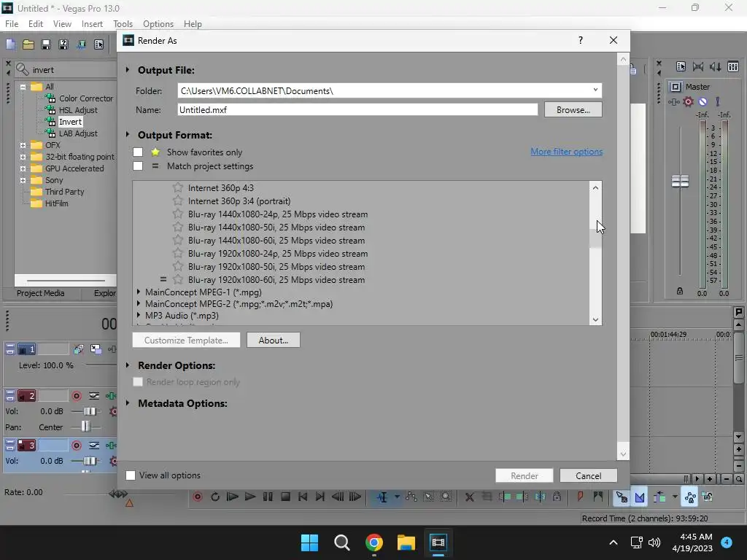Viewport: 747px width, 560px height.
Task: Toggle Enable Snapping button in timeline toolbar
Action: pyautogui.click(x=622, y=497)
